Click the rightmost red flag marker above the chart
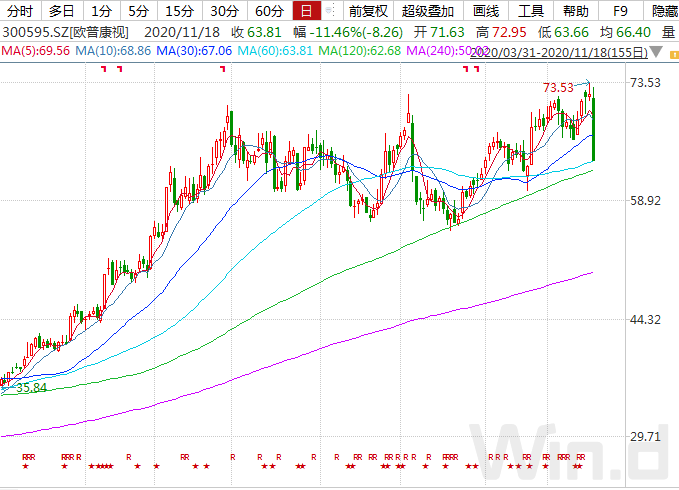 pyautogui.click(x=478, y=69)
